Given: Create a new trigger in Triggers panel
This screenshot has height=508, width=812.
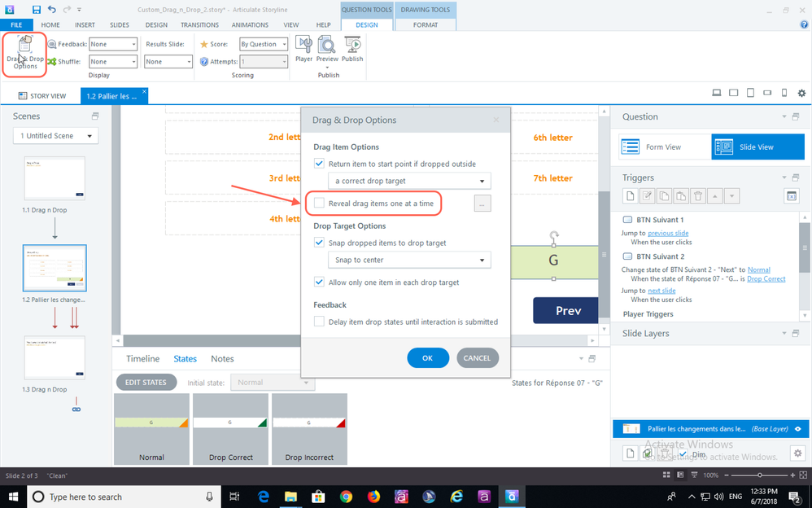Looking at the screenshot, I should point(631,196).
